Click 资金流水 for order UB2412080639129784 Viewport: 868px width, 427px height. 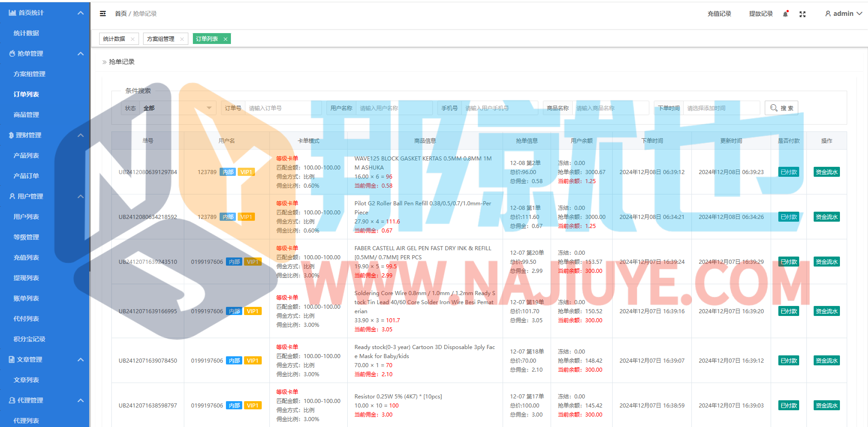[x=826, y=172]
